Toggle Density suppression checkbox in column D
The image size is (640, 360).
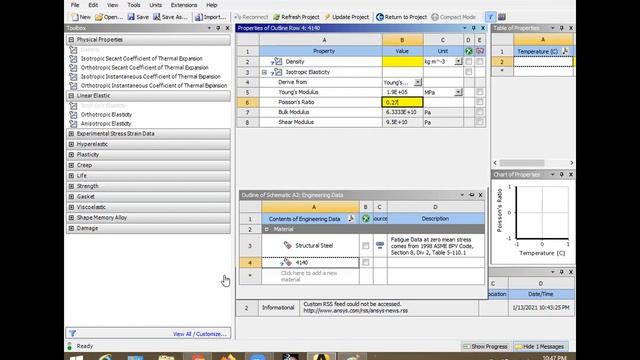469,62
